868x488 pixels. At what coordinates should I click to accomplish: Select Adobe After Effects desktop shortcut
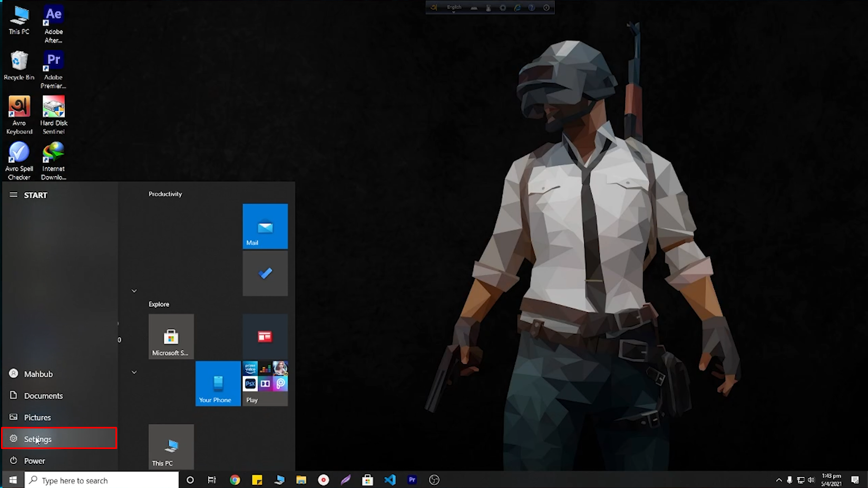coord(53,24)
